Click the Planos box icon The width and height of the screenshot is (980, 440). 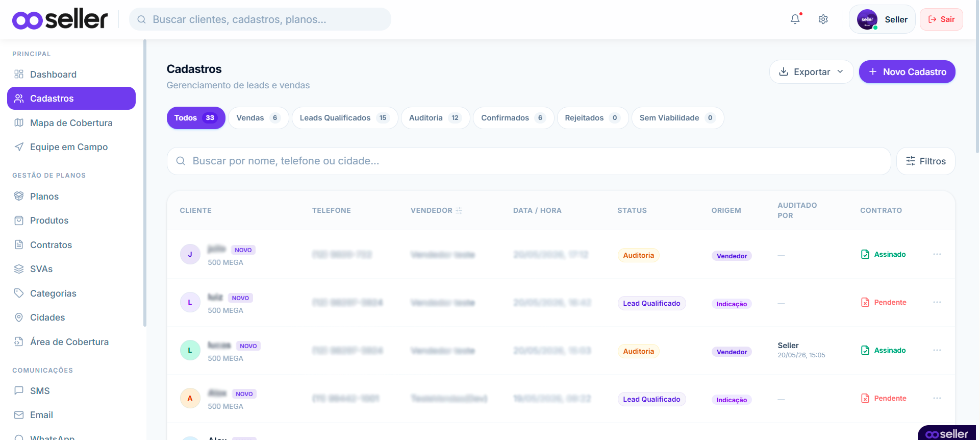tap(19, 196)
